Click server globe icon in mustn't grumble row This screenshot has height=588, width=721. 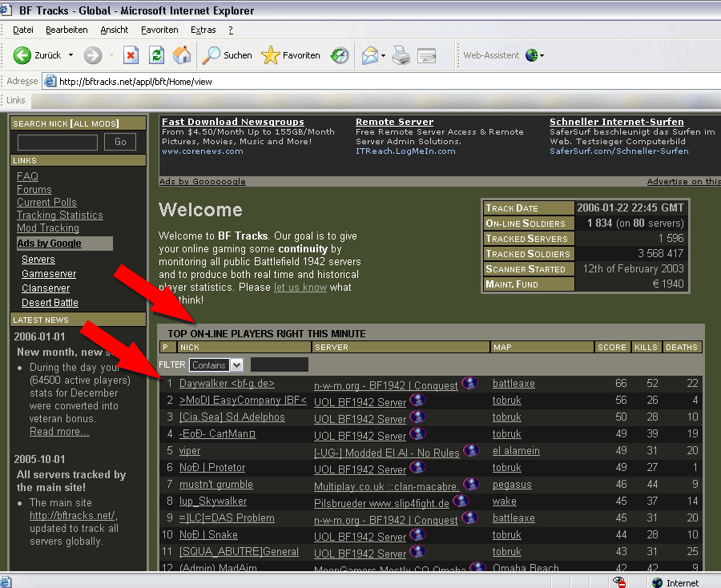tap(471, 484)
